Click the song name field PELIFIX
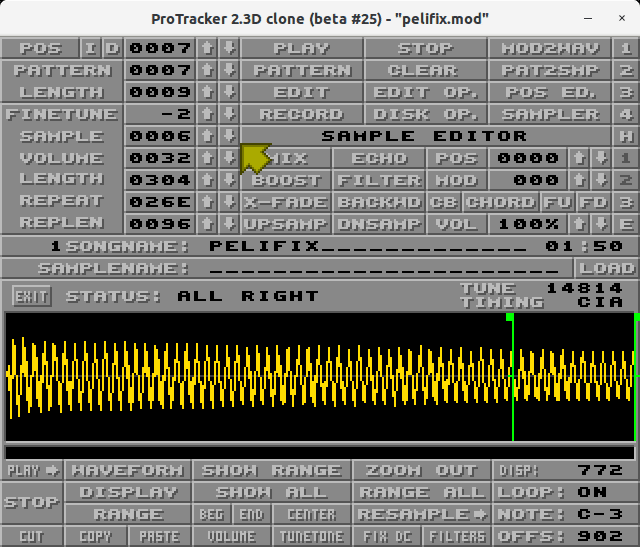This screenshot has width=640, height=547. [367, 246]
